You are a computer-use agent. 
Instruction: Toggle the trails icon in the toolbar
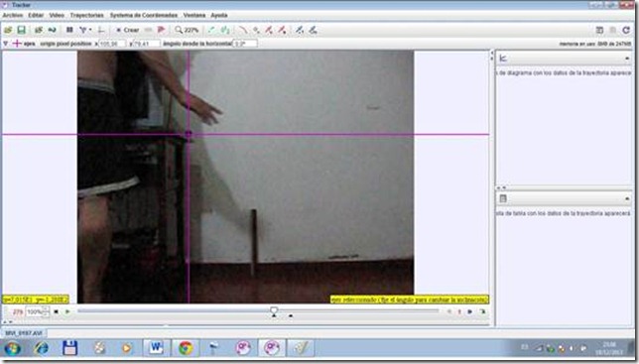pyautogui.click(x=211, y=30)
